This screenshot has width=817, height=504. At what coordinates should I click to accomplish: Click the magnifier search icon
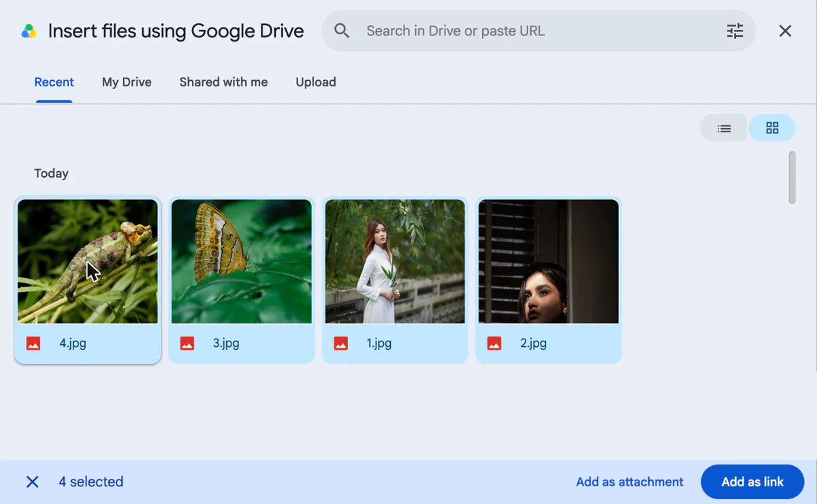click(x=342, y=31)
